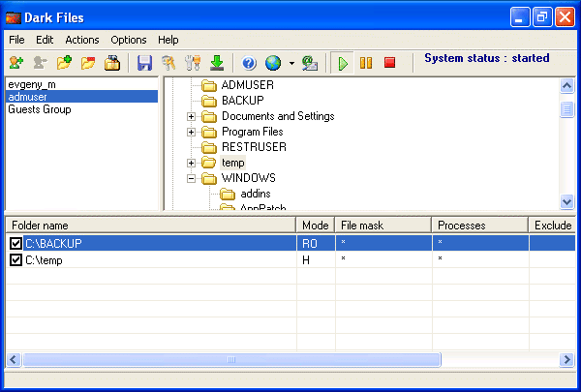Click the add folder icon with green plus

click(x=64, y=63)
